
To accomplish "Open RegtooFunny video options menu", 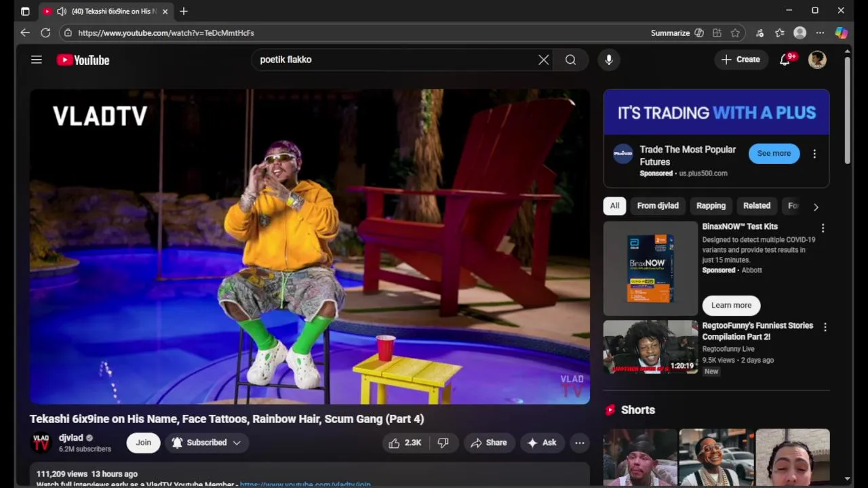I will (825, 327).
